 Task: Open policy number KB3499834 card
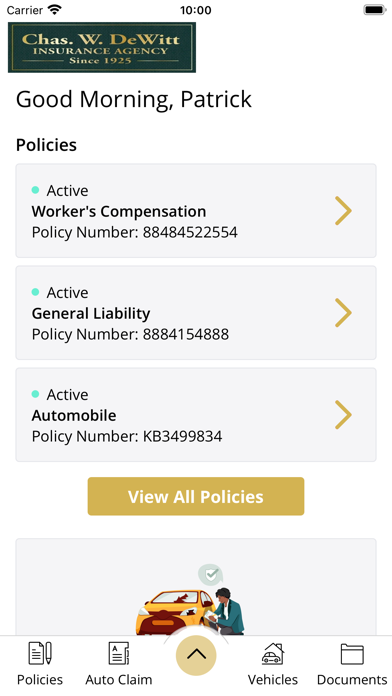coord(196,415)
